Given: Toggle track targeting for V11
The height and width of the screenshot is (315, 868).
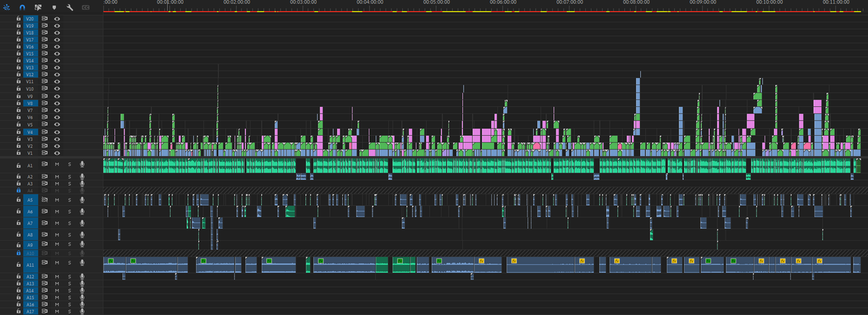Looking at the screenshot, I should coord(30,82).
